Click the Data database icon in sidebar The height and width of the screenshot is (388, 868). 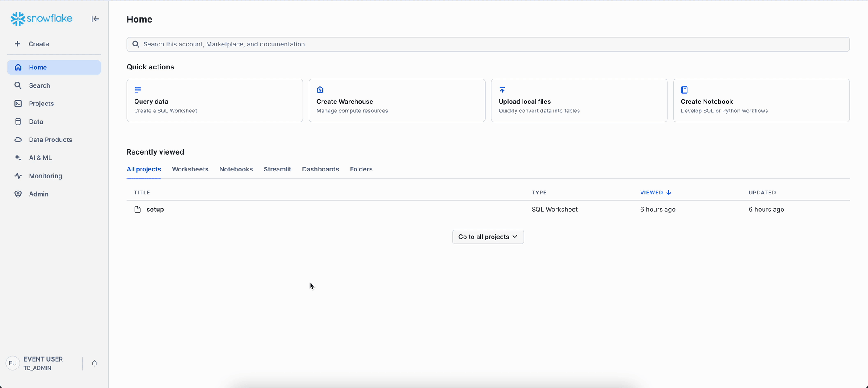18,122
